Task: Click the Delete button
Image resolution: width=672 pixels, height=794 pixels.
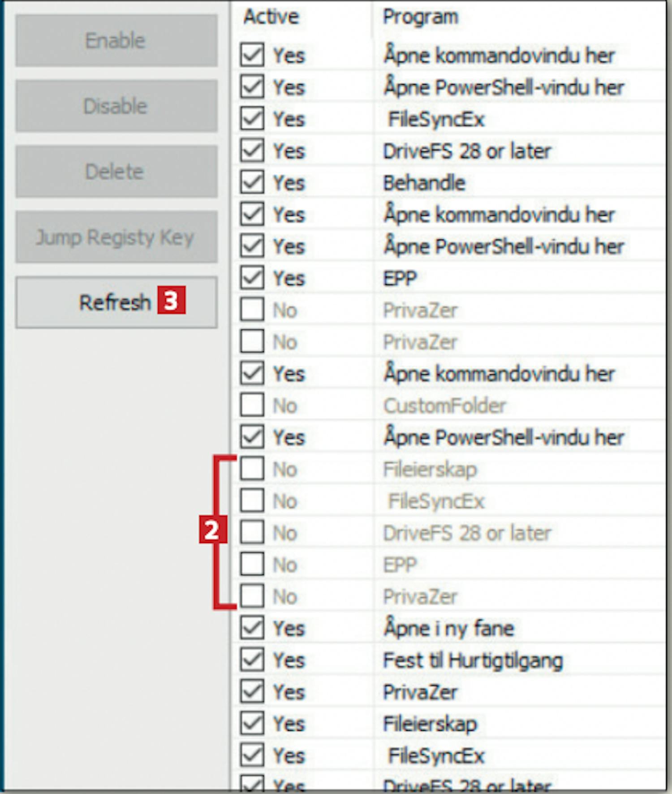Action: (116, 172)
